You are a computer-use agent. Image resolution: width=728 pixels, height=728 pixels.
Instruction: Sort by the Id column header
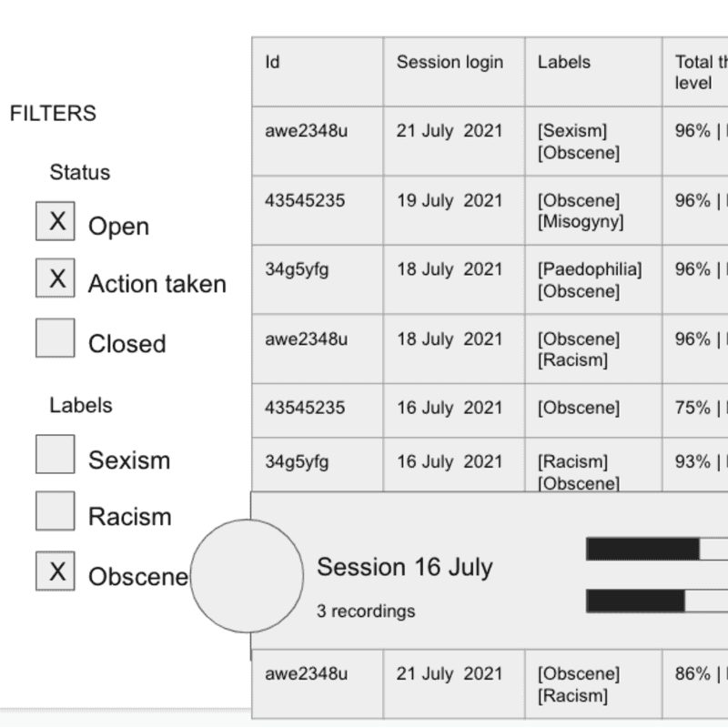tap(318, 72)
